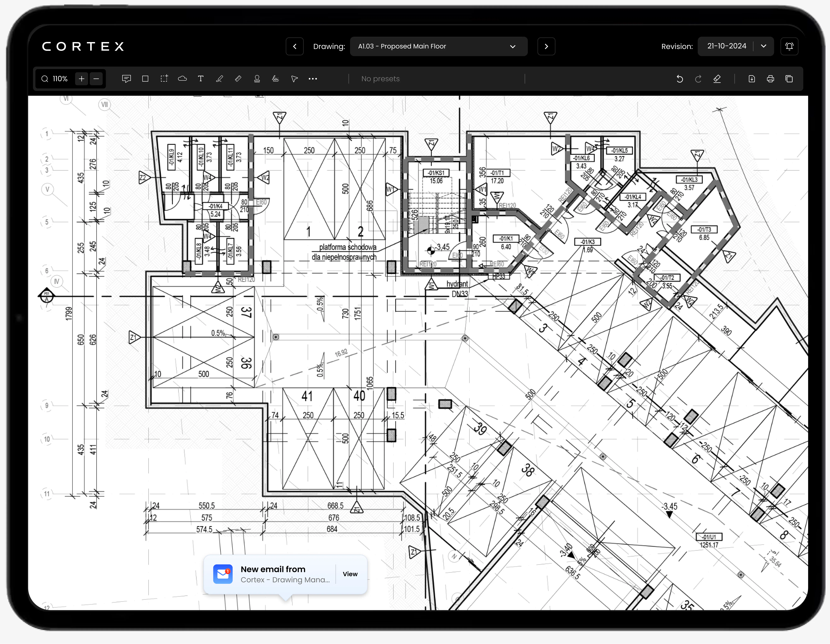Undo the last action

click(x=680, y=79)
